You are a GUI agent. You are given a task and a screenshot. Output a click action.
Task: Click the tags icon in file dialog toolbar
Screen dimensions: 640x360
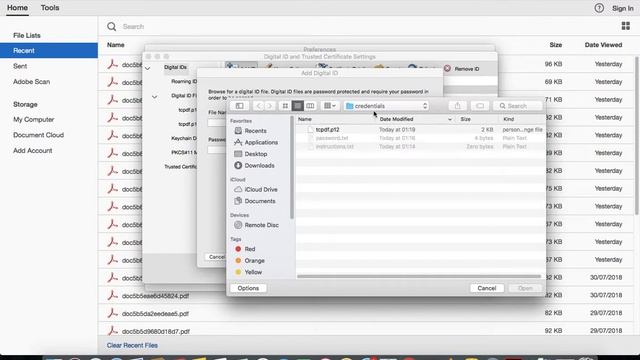tap(480, 106)
